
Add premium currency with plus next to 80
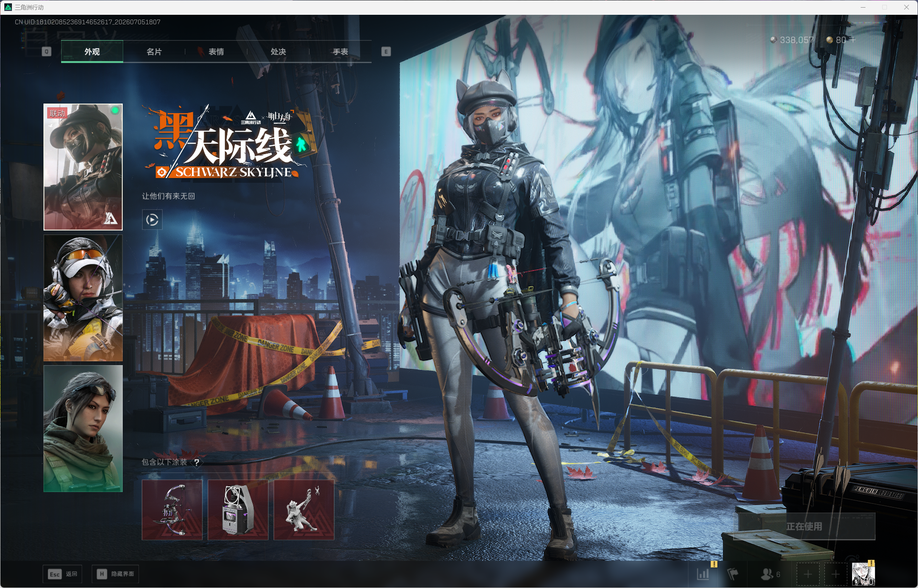[853, 40]
